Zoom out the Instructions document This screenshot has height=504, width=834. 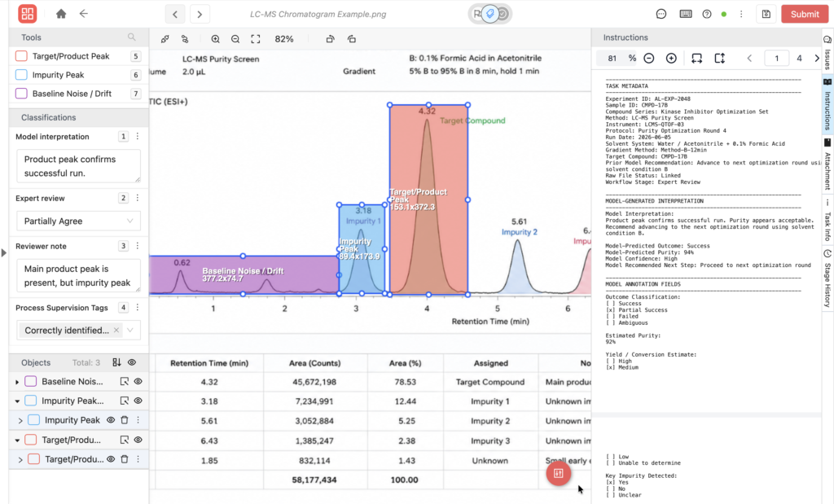(x=649, y=59)
